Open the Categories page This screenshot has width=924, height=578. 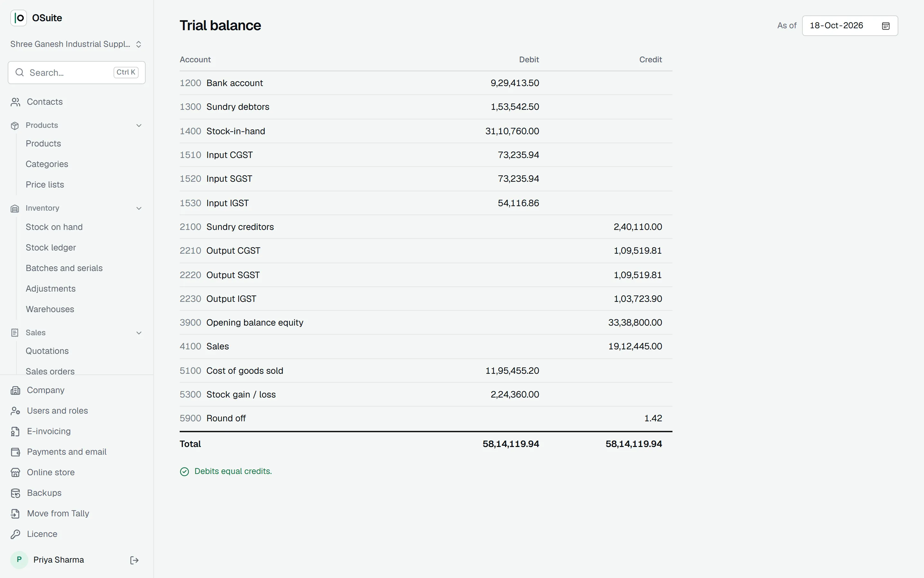tap(47, 164)
